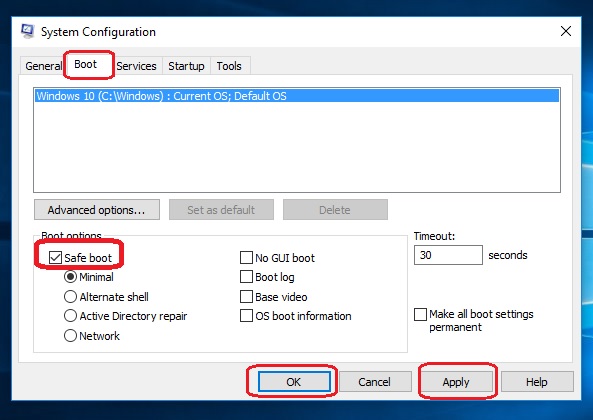Image resolution: width=593 pixels, height=420 pixels.
Task: Open Advanced options dialog
Action: tap(97, 210)
